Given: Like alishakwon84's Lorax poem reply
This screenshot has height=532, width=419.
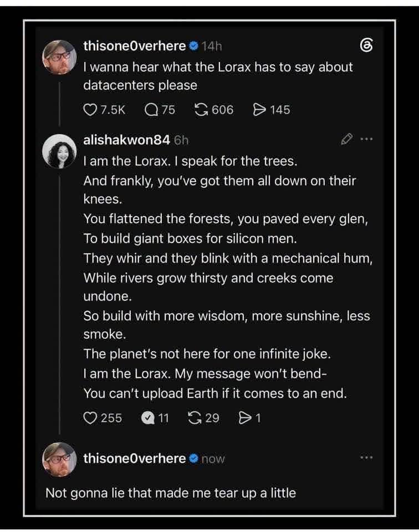Looking at the screenshot, I should (x=90, y=418).
